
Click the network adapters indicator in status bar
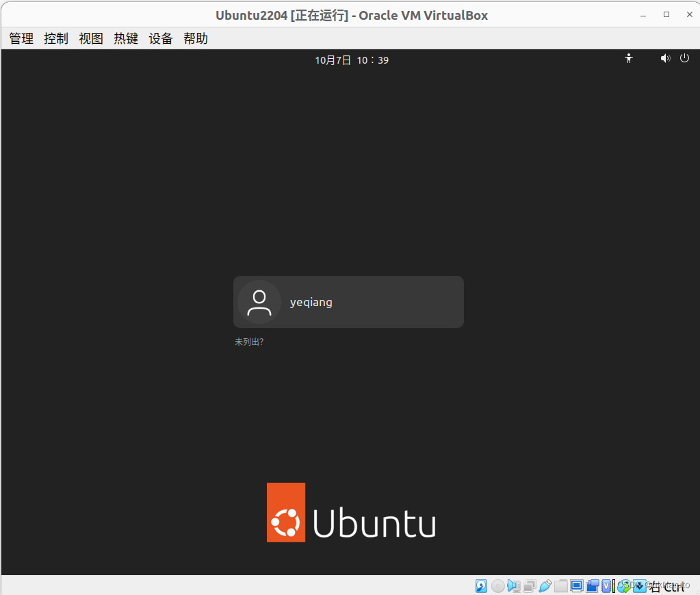tap(530, 585)
